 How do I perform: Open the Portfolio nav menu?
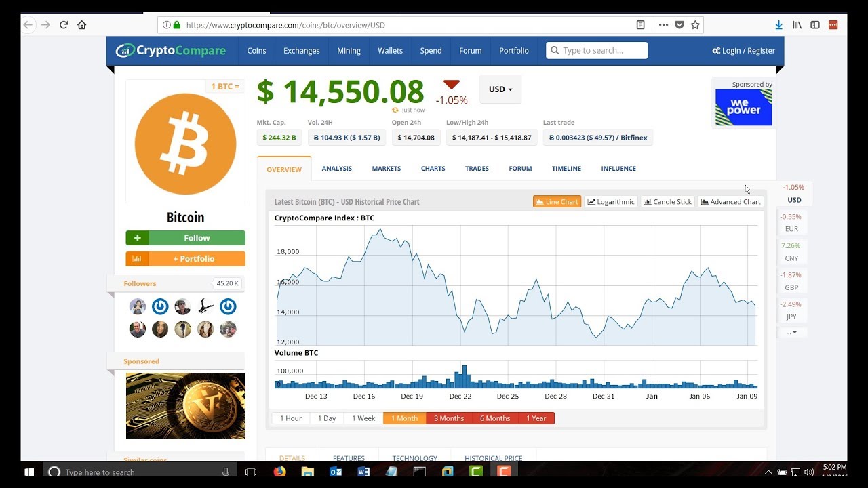(x=514, y=50)
